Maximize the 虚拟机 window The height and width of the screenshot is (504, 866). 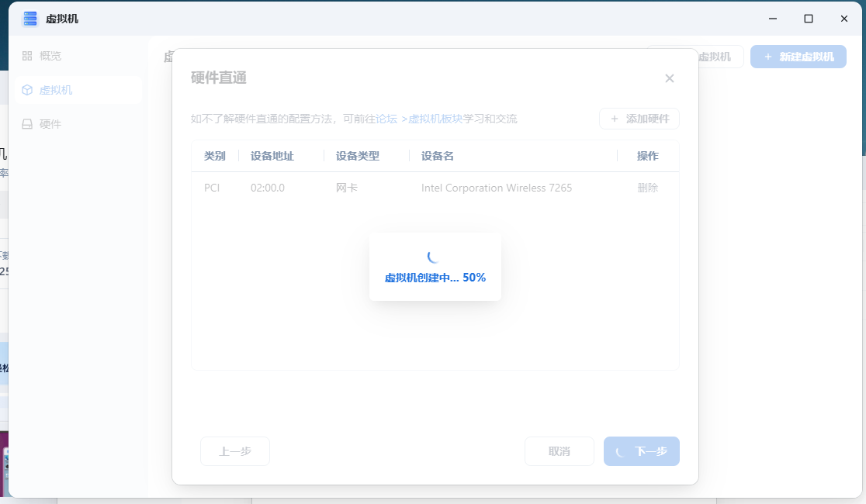tap(809, 18)
